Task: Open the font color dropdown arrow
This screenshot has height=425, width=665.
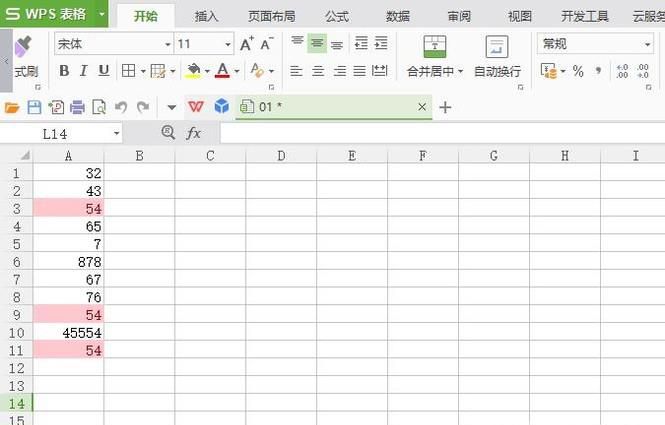Action: click(x=237, y=71)
